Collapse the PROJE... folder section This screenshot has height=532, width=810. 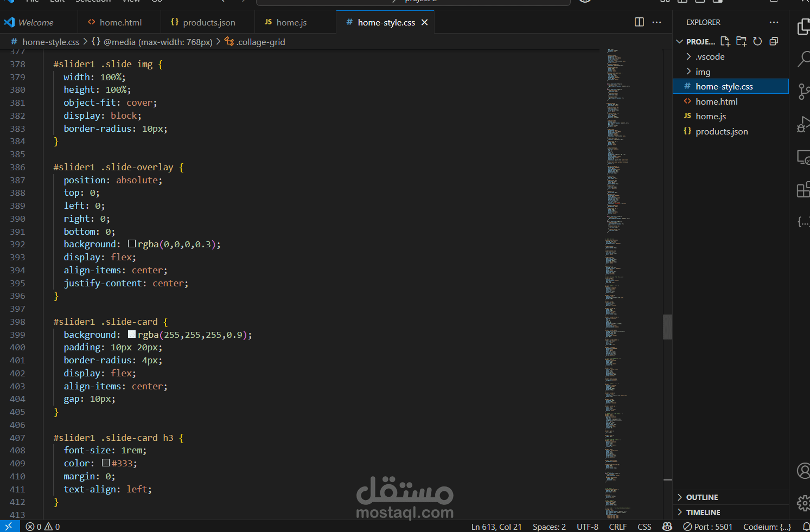coord(696,41)
